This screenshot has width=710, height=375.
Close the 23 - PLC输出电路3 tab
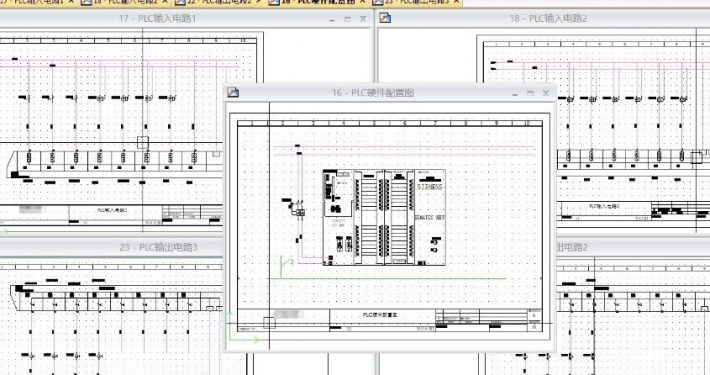[456, 2]
